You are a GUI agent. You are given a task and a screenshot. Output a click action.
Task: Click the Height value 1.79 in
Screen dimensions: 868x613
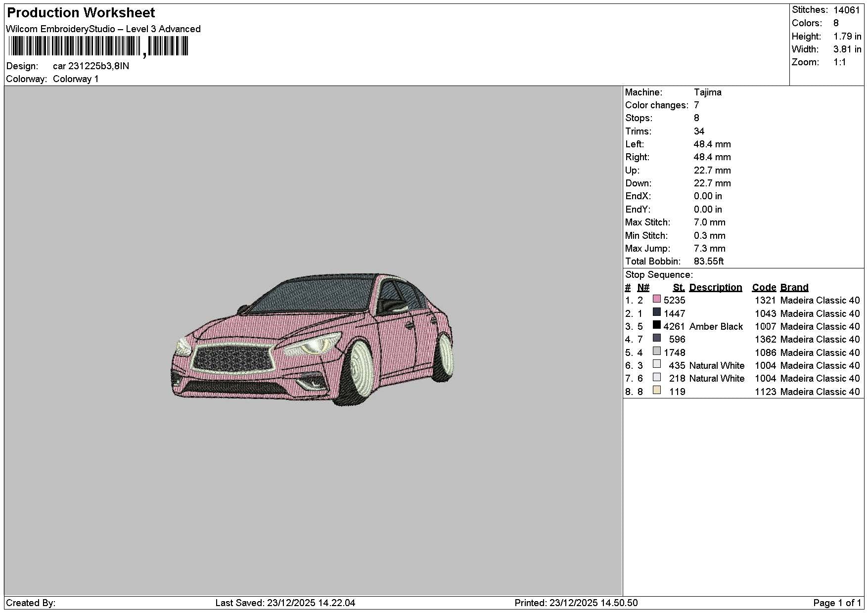(847, 37)
